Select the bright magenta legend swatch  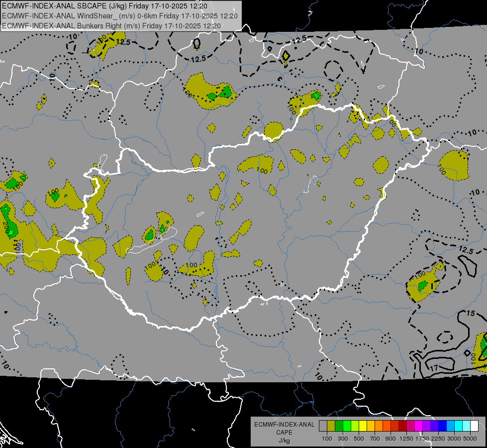[418, 426]
